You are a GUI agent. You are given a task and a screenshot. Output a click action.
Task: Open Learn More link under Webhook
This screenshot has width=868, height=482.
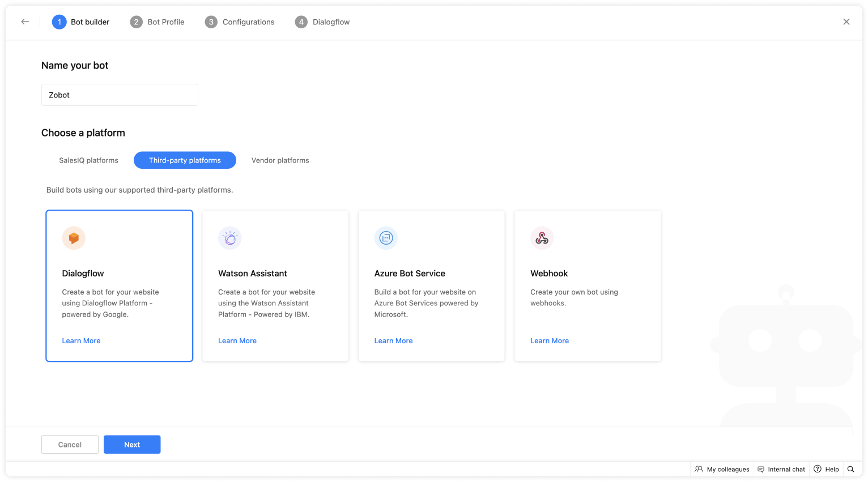(x=550, y=340)
